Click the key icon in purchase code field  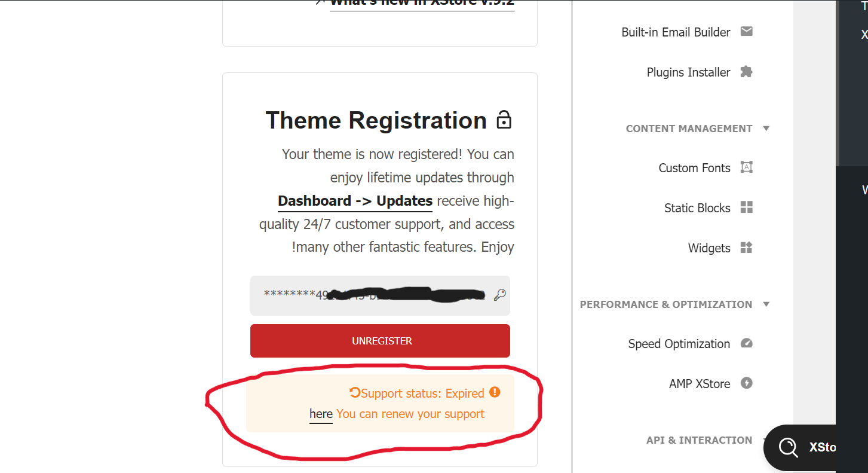pos(499,295)
